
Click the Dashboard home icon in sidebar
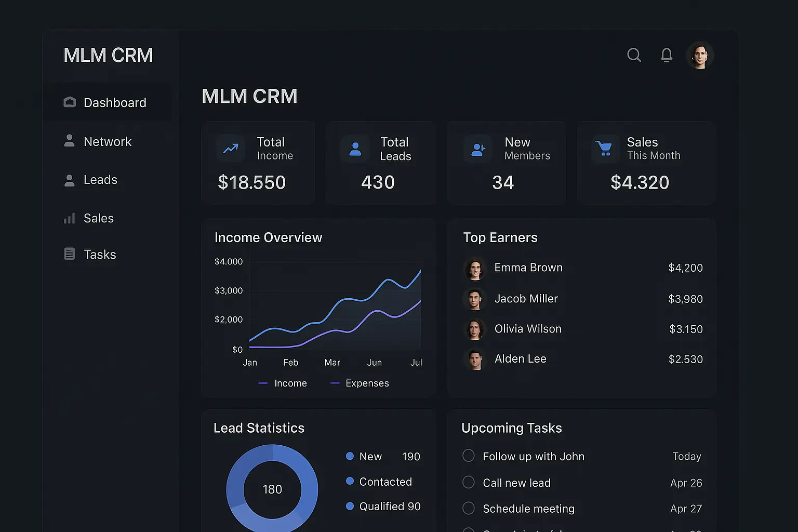point(70,102)
